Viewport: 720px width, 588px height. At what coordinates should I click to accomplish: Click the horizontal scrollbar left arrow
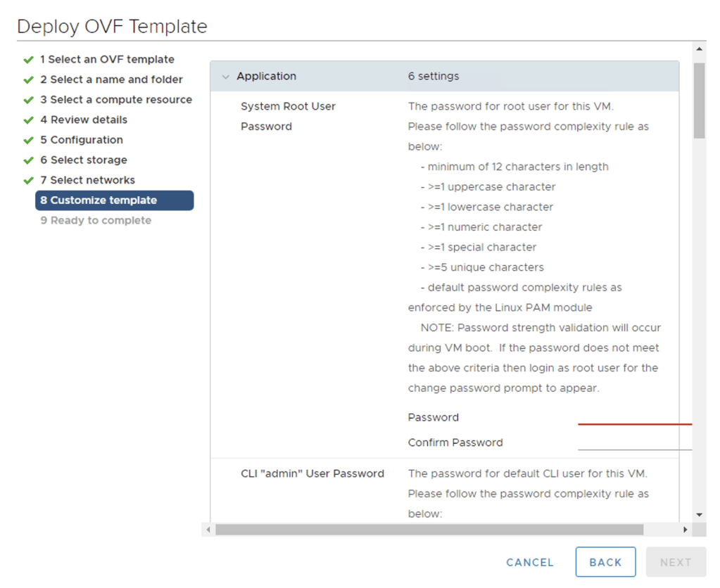(x=208, y=529)
